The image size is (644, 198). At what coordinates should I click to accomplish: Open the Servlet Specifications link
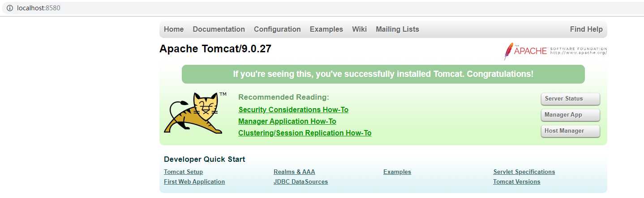coord(524,172)
